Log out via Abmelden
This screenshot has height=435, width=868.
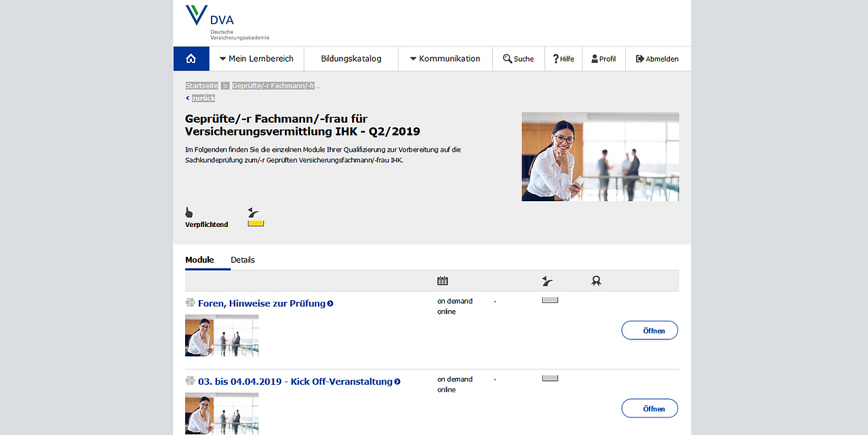657,59
